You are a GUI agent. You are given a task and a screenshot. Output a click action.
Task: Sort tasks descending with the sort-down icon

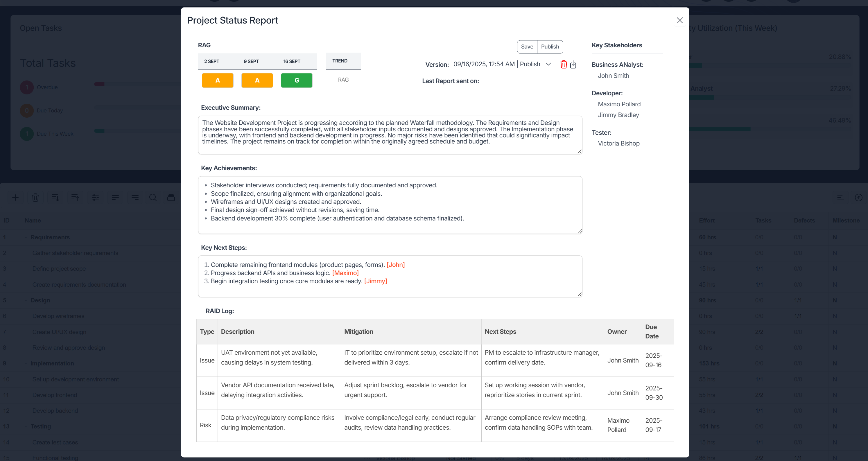(x=55, y=198)
